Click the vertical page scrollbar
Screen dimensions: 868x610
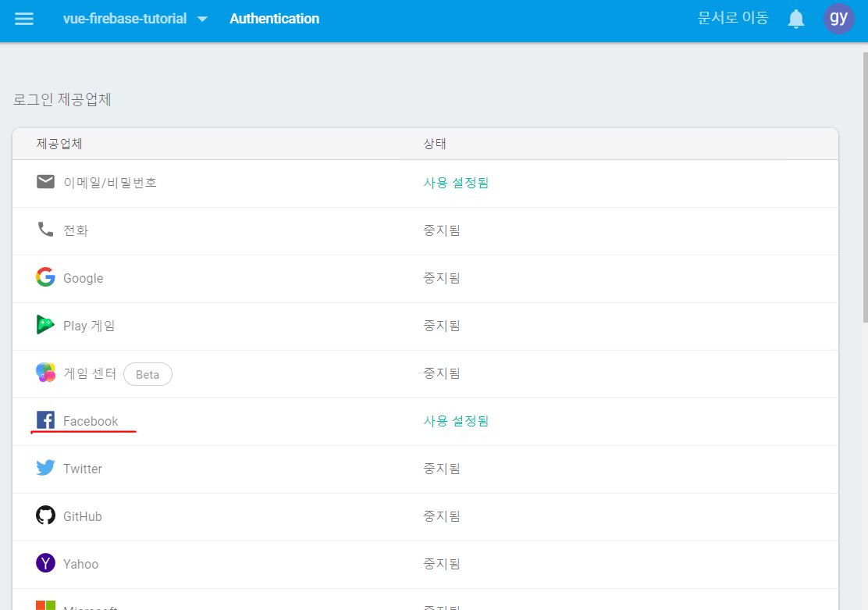pos(865,187)
